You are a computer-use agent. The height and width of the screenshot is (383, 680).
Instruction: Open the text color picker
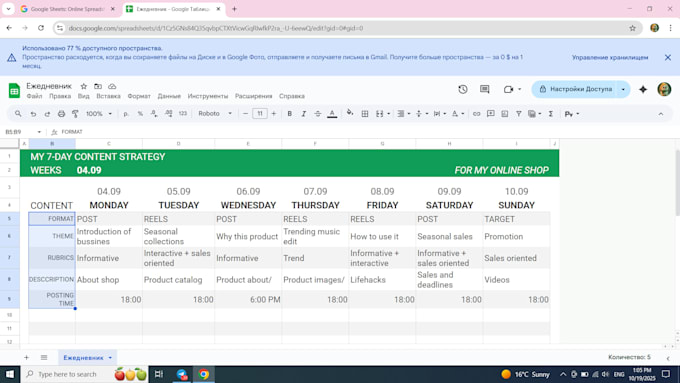point(332,114)
